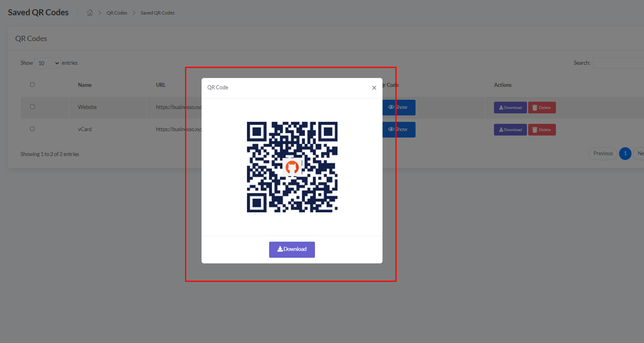Sort the table by the Name column

[x=85, y=85]
